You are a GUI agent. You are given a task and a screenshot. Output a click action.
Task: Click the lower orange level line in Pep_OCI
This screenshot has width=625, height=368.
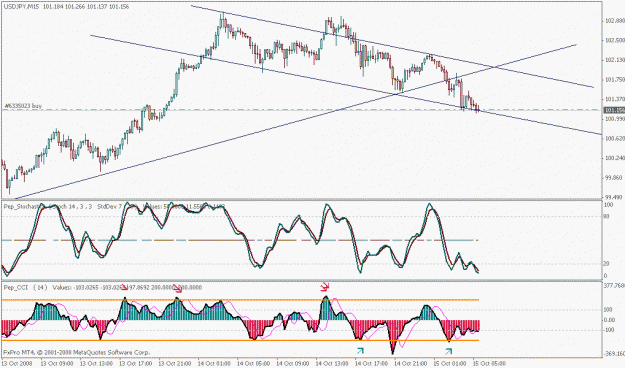(x=240, y=340)
